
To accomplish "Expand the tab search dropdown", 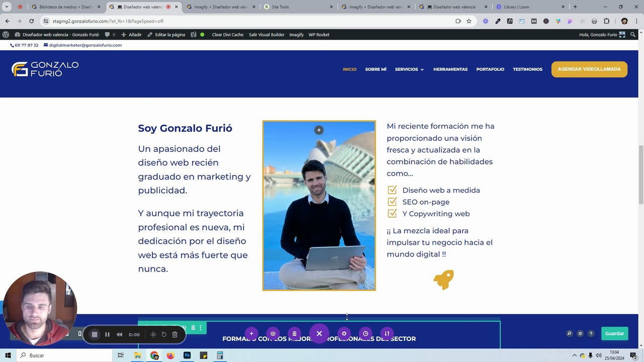I will pyautogui.click(x=7, y=7).
